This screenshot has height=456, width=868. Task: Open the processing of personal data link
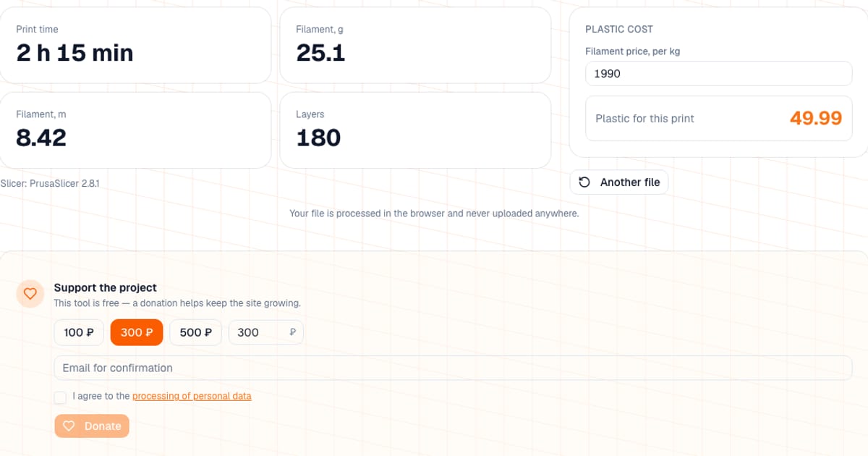pyautogui.click(x=192, y=396)
